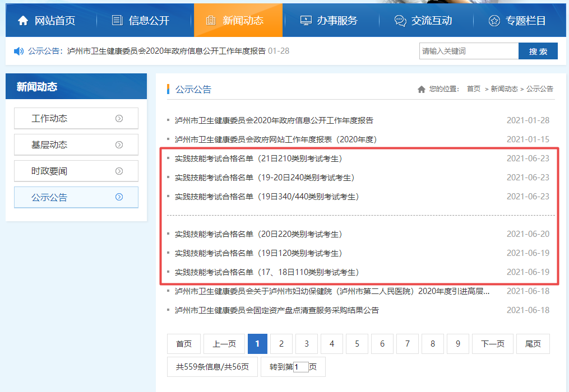This screenshot has width=569, height=392.
Task: Expand 时政要闻 using its arrow icon
Action: tap(119, 171)
